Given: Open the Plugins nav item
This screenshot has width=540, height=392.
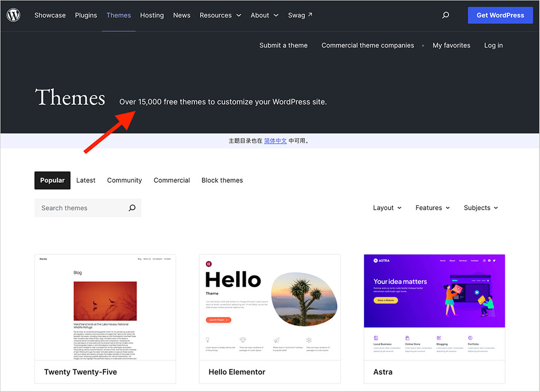Looking at the screenshot, I should coord(86,15).
